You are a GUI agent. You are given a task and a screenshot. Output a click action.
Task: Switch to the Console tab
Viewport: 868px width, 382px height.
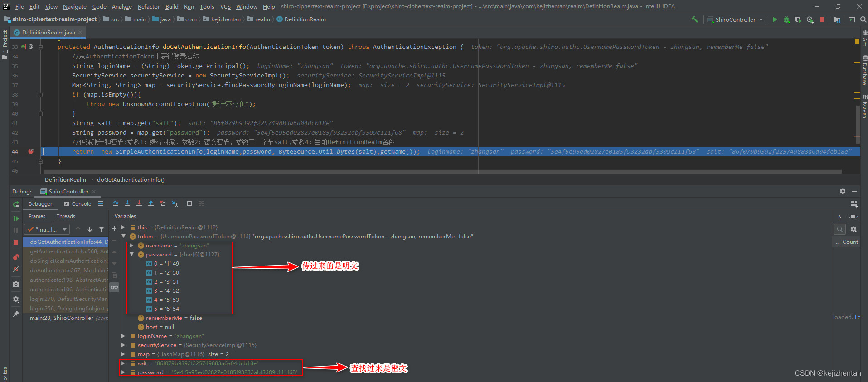tap(78, 204)
